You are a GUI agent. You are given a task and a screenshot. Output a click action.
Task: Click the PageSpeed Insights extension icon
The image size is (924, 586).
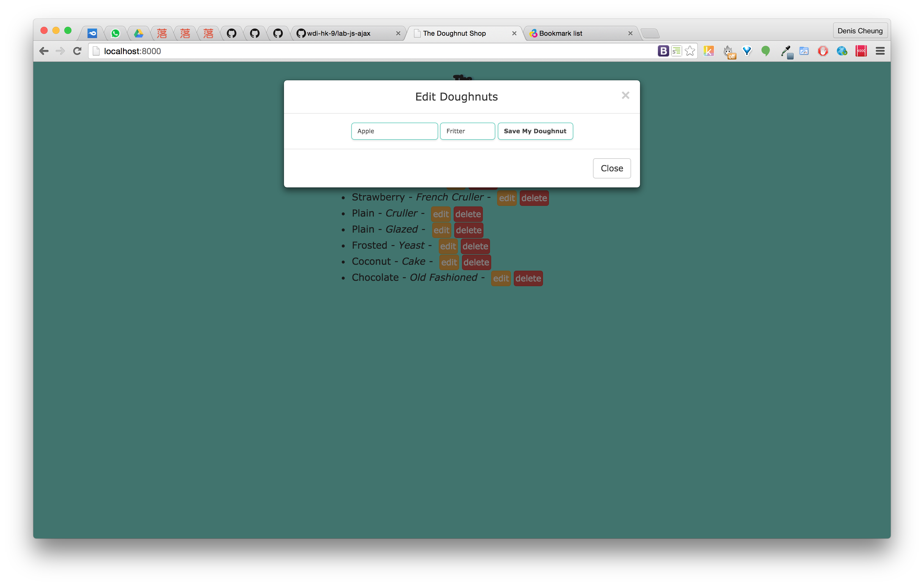coord(804,51)
